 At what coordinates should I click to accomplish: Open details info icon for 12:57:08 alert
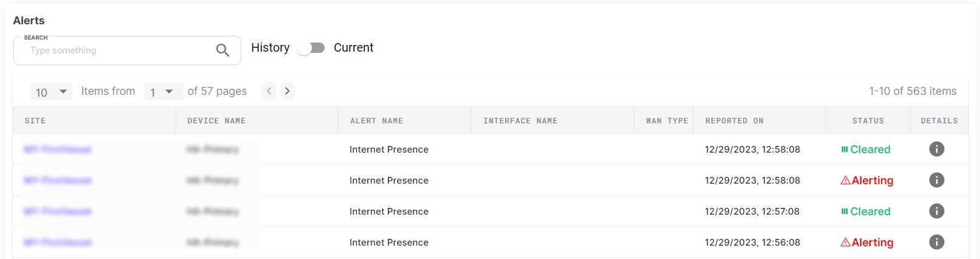pyautogui.click(x=936, y=211)
